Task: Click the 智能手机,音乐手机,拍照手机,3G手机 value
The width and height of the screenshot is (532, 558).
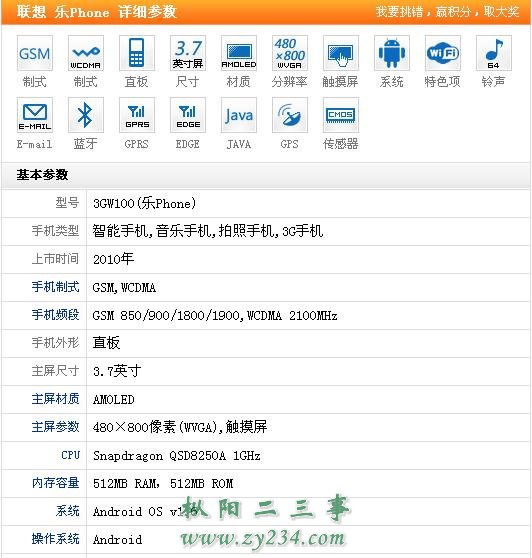Action: 208,231
